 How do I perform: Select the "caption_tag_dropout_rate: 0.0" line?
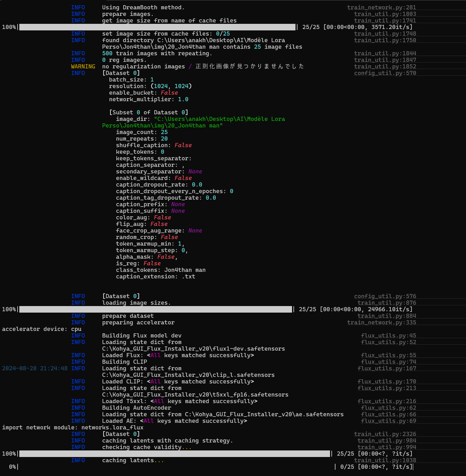pos(166,198)
